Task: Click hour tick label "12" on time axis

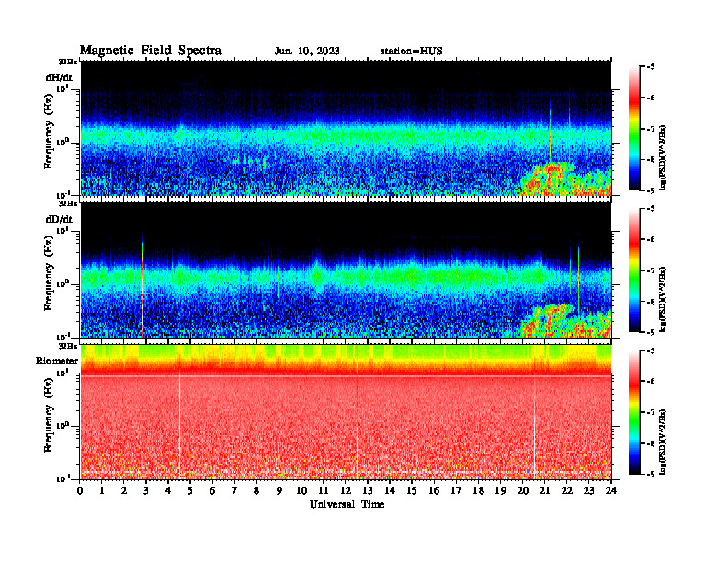Action: (x=345, y=490)
